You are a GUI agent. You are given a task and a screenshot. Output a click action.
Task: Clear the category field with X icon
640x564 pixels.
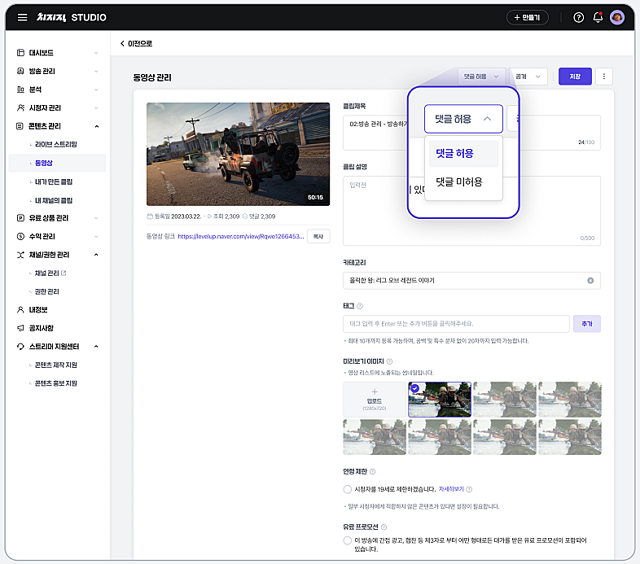(591, 280)
